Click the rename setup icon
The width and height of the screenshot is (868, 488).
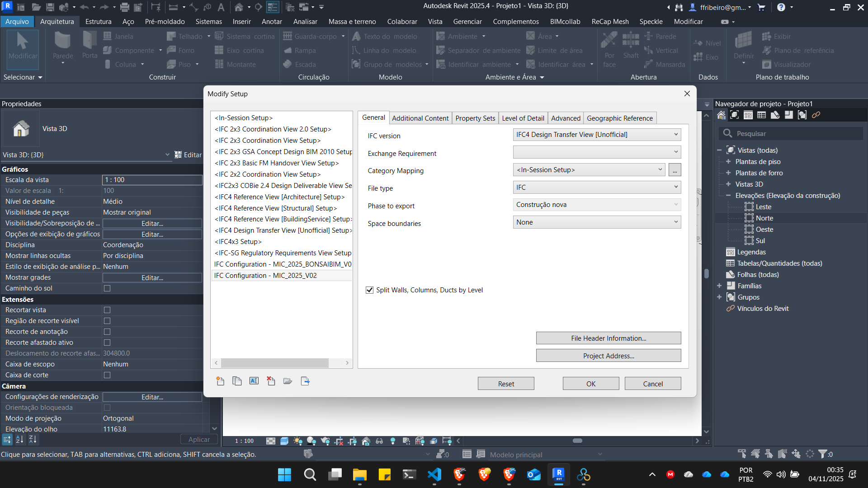(254, 381)
